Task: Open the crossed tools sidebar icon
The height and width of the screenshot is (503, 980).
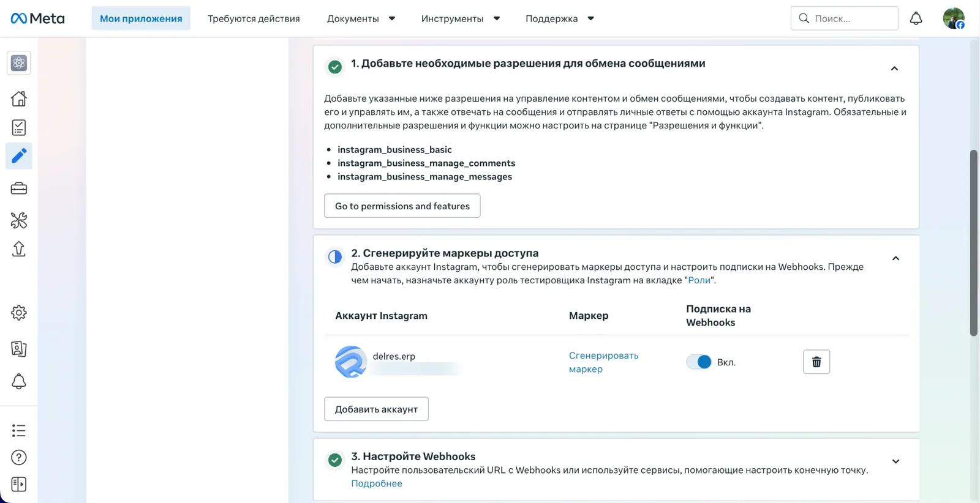Action: 19,220
